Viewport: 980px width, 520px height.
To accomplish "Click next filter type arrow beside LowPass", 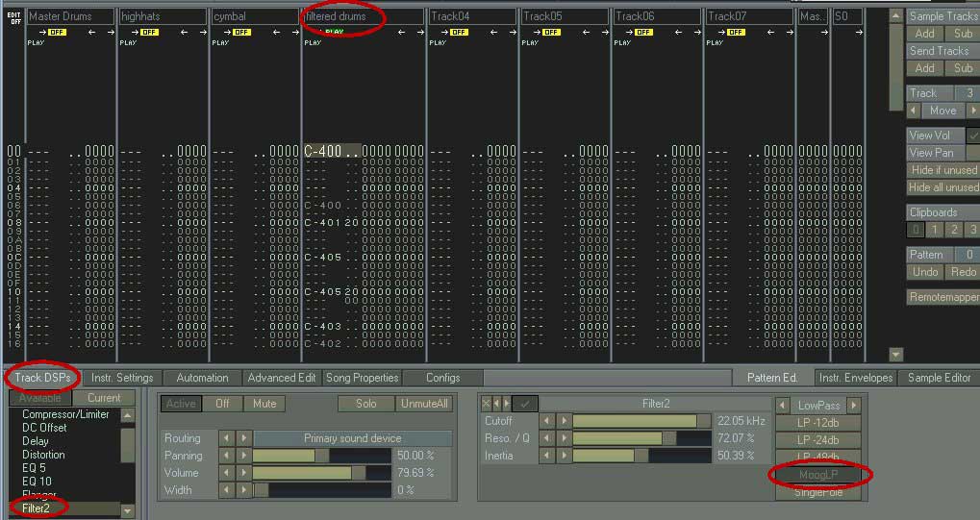I will point(853,406).
